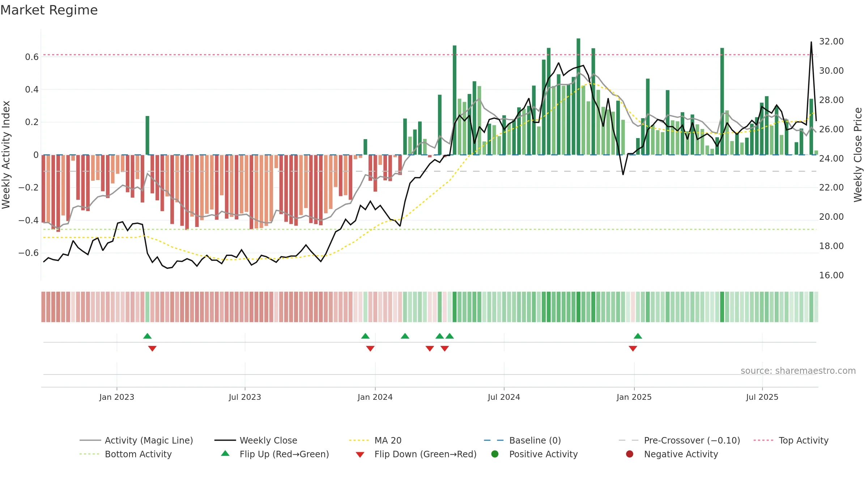Toggle MA 20 legend entry
The height and width of the screenshot is (488, 868).
[375, 440]
